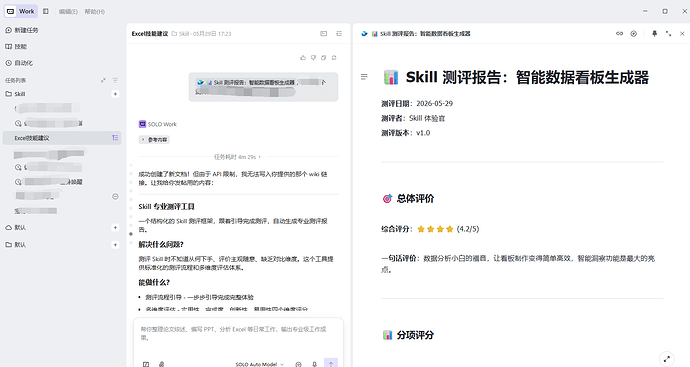The width and height of the screenshot is (690, 367).
Task: Click the first icon at the input box bottom left
Action: pyautogui.click(x=146, y=364)
